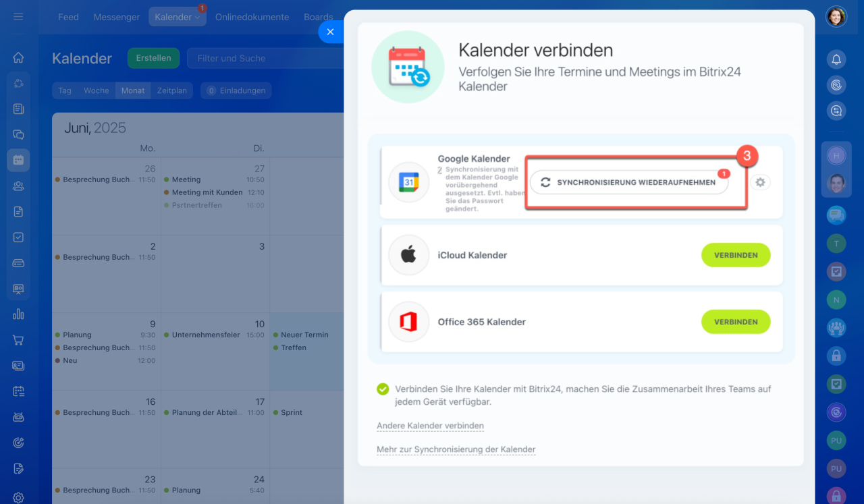Click Verbinden for iCloud Kalender

736,255
